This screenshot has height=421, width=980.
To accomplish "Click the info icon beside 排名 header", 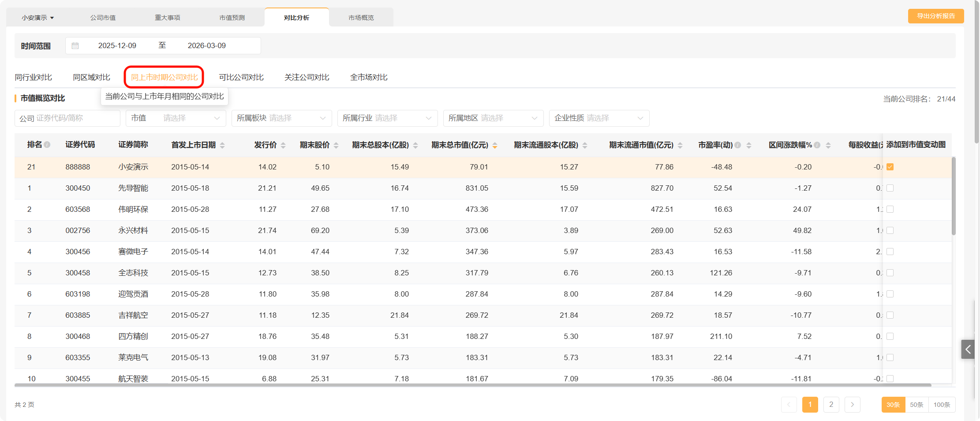I will coord(47,145).
